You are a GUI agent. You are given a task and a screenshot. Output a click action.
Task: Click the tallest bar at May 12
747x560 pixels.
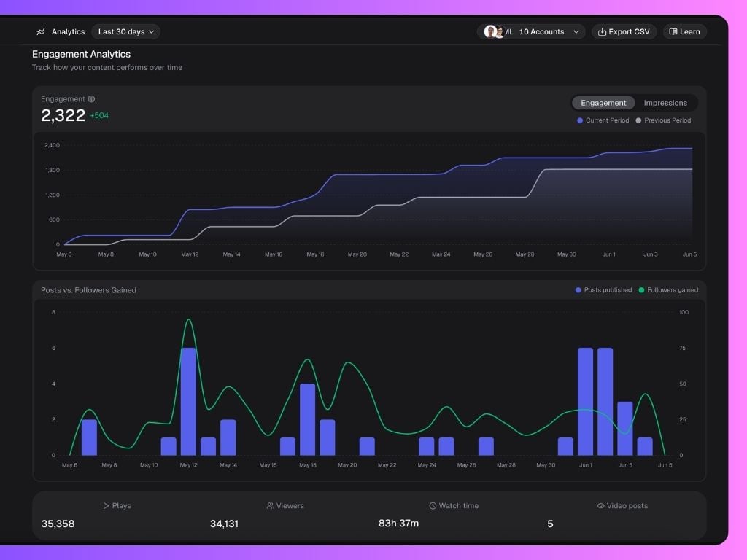(x=189, y=402)
